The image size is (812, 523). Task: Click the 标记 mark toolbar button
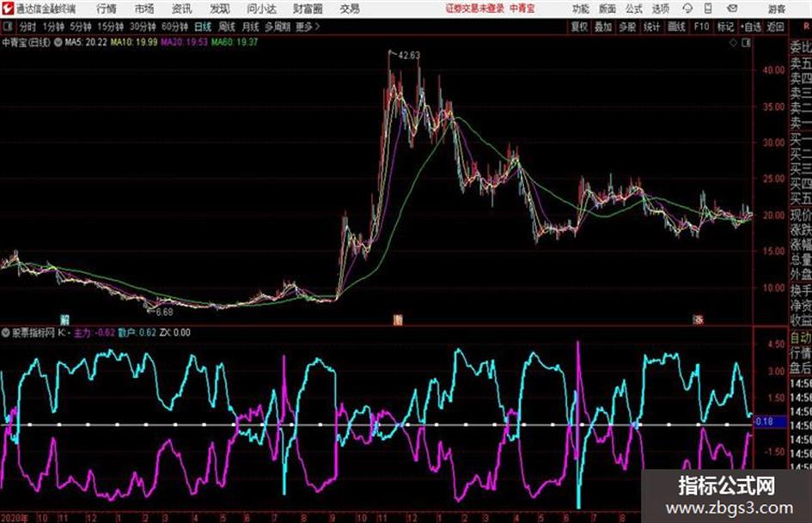(725, 27)
